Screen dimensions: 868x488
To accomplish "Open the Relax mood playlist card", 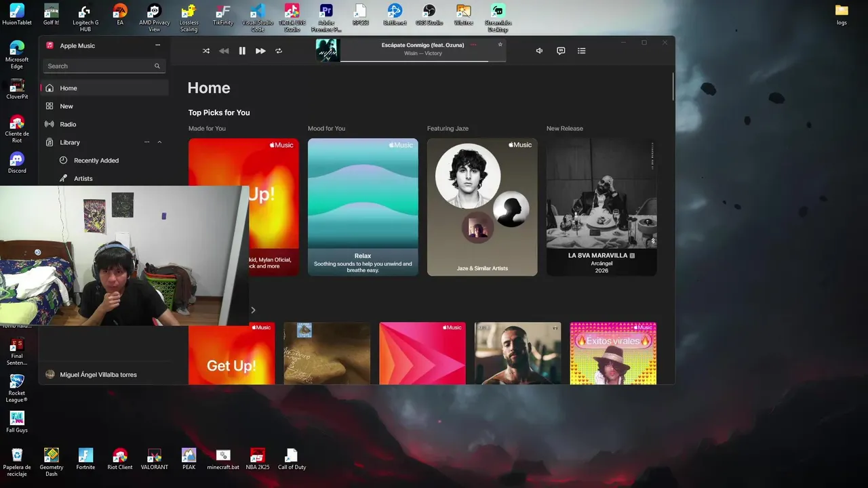I will [363, 207].
